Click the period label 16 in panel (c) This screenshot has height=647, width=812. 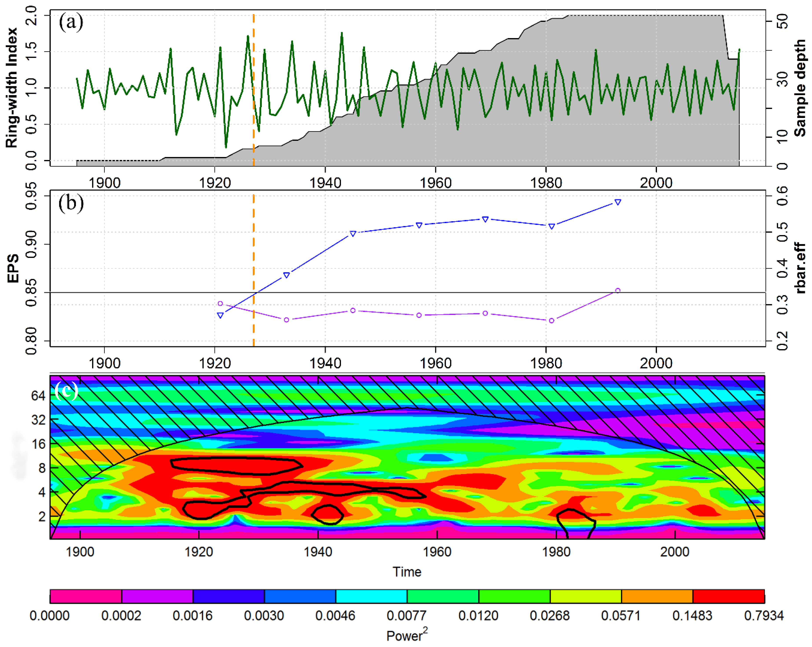pos(38,444)
